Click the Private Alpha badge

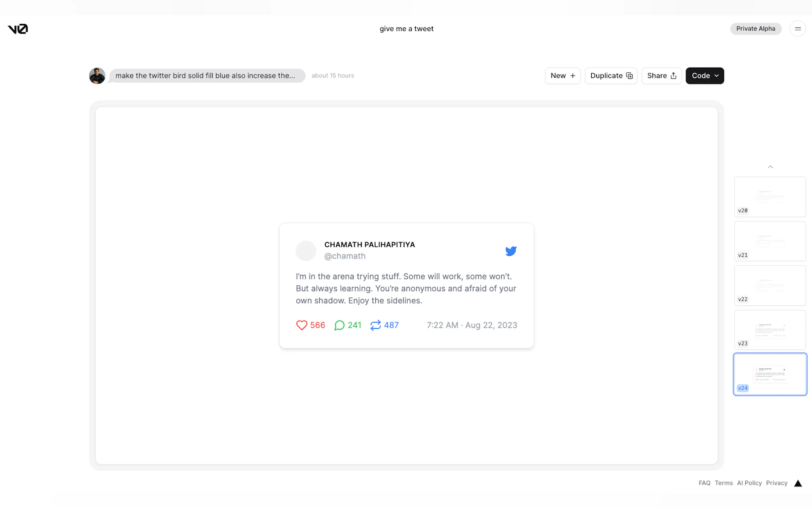756,29
